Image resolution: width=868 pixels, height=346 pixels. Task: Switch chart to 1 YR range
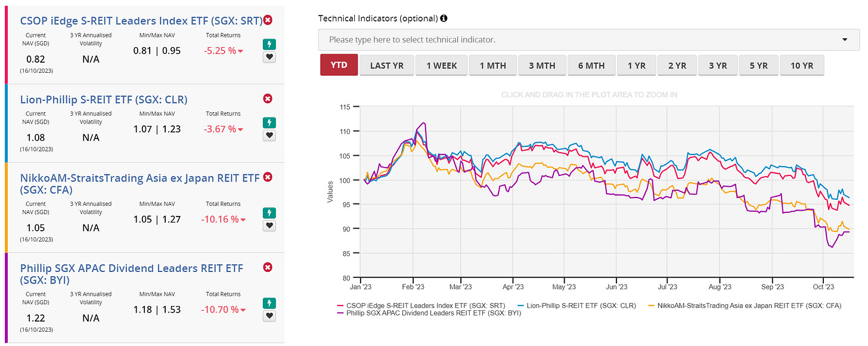tap(636, 66)
